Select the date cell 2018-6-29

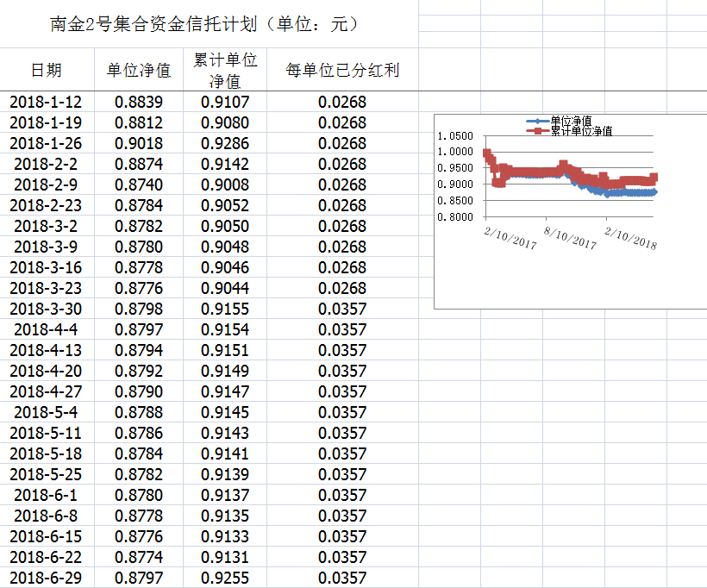47,578
